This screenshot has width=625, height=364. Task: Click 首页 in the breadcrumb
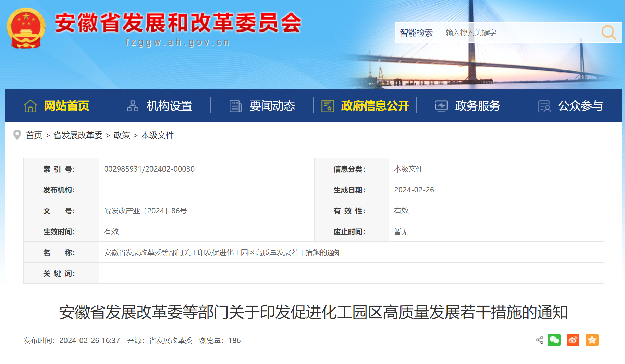pyautogui.click(x=34, y=135)
